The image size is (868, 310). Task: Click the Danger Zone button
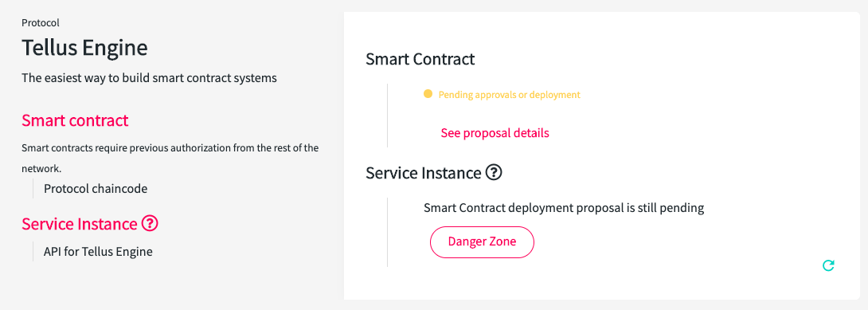[482, 242]
